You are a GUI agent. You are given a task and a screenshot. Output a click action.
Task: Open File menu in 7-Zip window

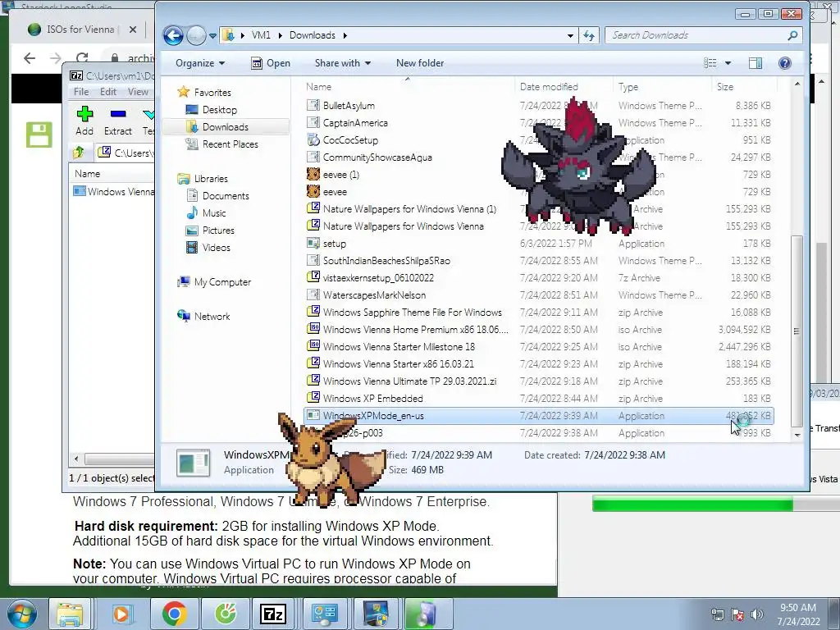pyautogui.click(x=81, y=92)
